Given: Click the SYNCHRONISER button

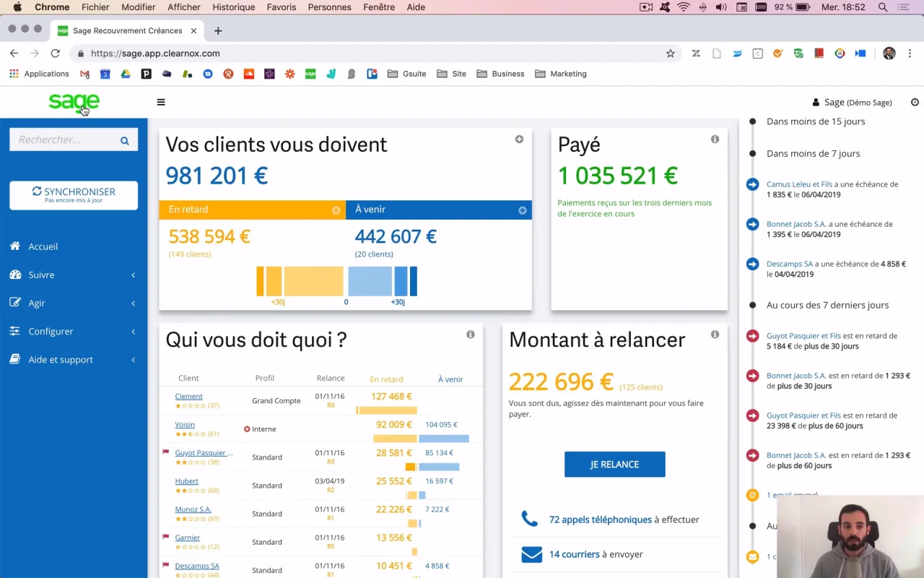Looking at the screenshot, I should coord(74,195).
